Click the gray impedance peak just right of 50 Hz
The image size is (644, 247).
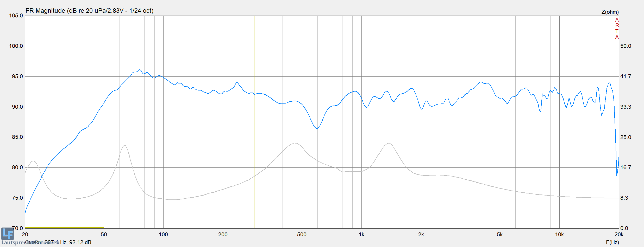click(125, 145)
